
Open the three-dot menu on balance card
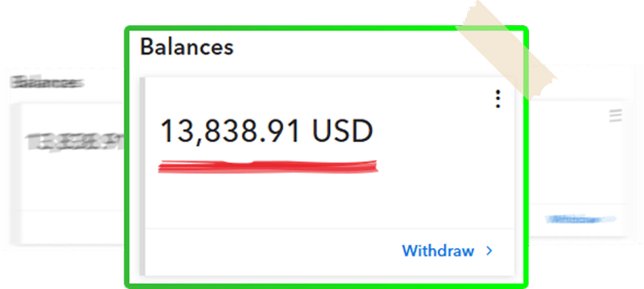pyautogui.click(x=498, y=100)
